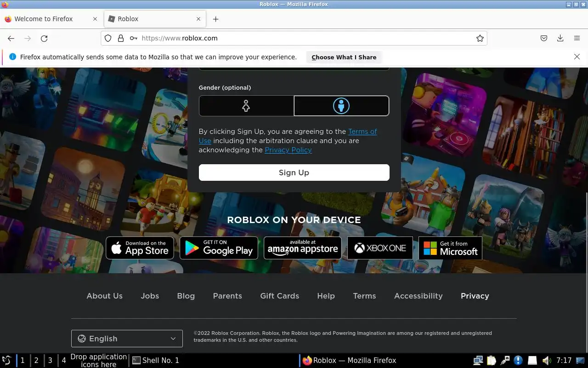Click the Sign Up button

294,172
